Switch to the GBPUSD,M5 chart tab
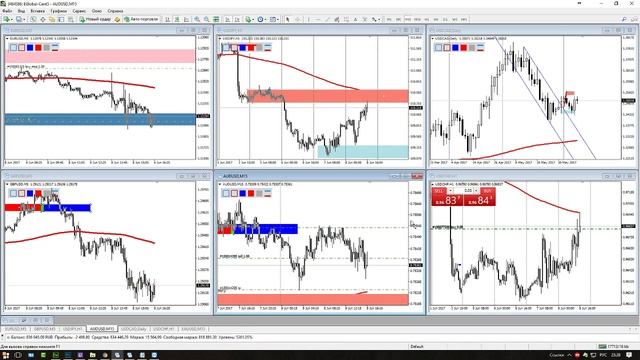Screen dimensions: 640x360 [44, 329]
